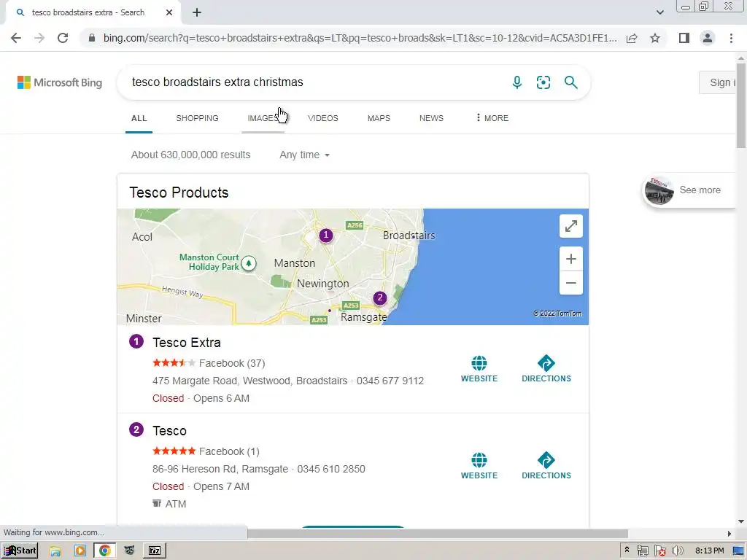Viewport: 747px width, 560px height.
Task: Click the padlock site info icon
Action: pos(92,38)
